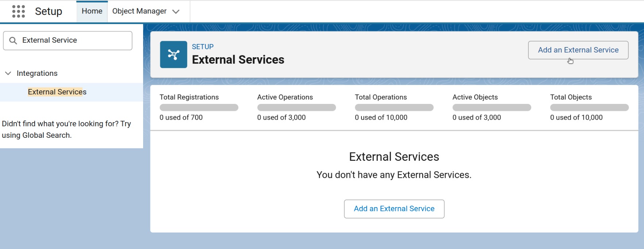The height and width of the screenshot is (249, 644).
Task: Click the Total Registrations usage bar
Action: 199,107
